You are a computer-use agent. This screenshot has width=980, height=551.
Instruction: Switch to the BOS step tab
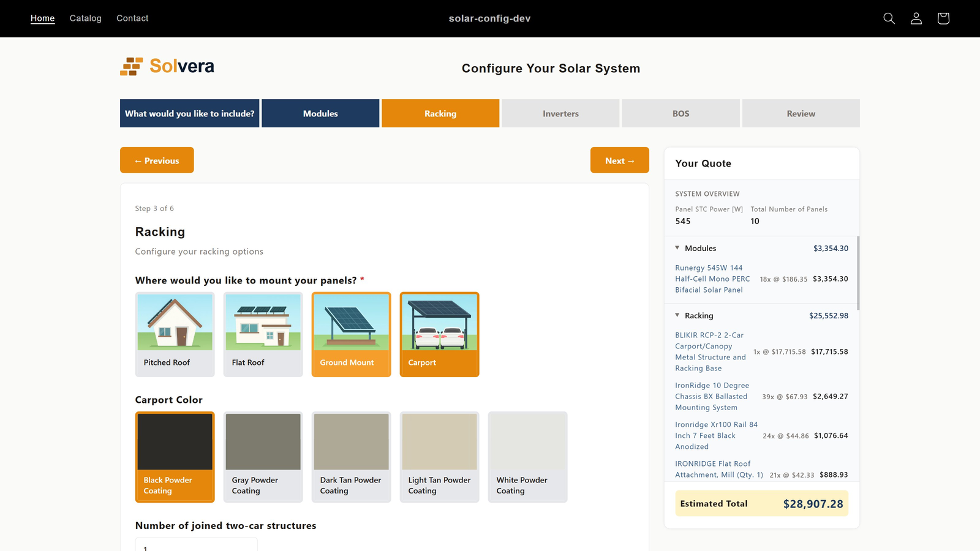[681, 113]
